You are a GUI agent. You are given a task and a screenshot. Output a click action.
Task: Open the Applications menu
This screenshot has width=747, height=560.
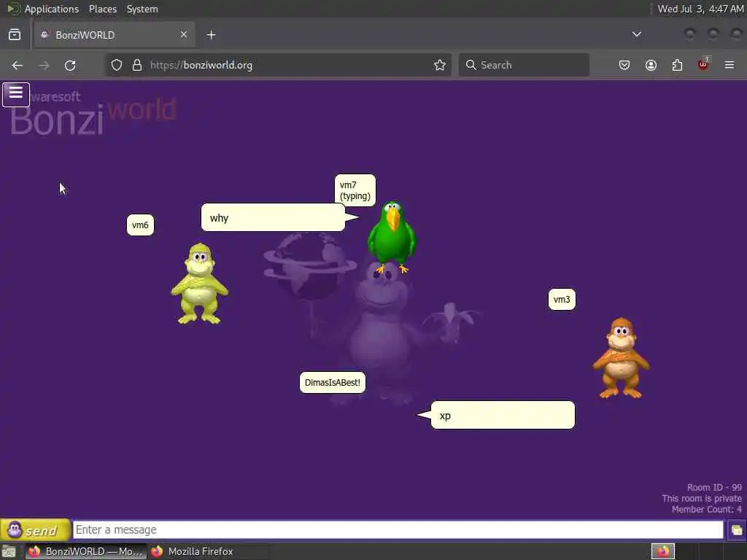[x=52, y=9]
